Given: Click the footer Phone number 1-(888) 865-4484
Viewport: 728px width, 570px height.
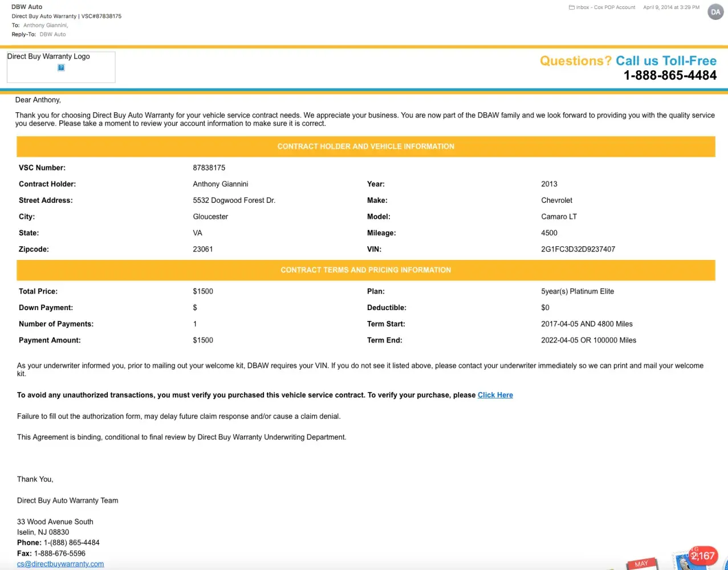Looking at the screenshot, I should 71,543.
